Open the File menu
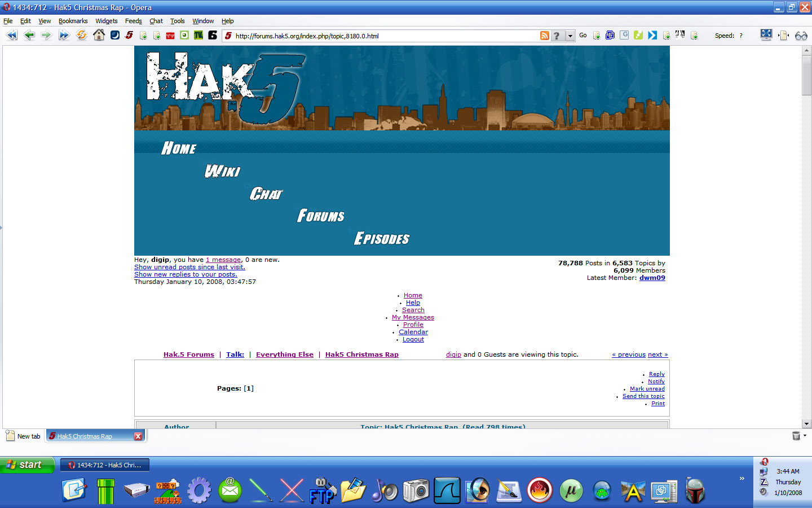This screenshot has width=812, height=508. point(8,21)
